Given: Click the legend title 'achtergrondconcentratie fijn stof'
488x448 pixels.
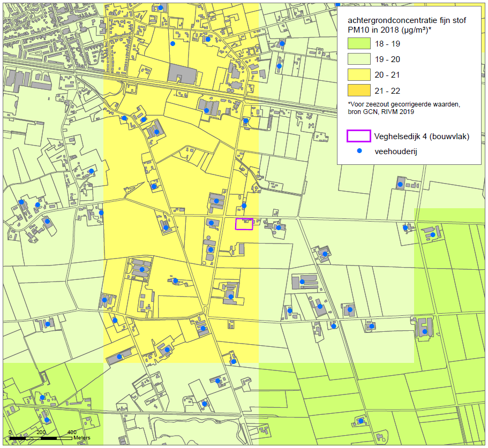Looking at the screenshot, I should click(407, 20).
